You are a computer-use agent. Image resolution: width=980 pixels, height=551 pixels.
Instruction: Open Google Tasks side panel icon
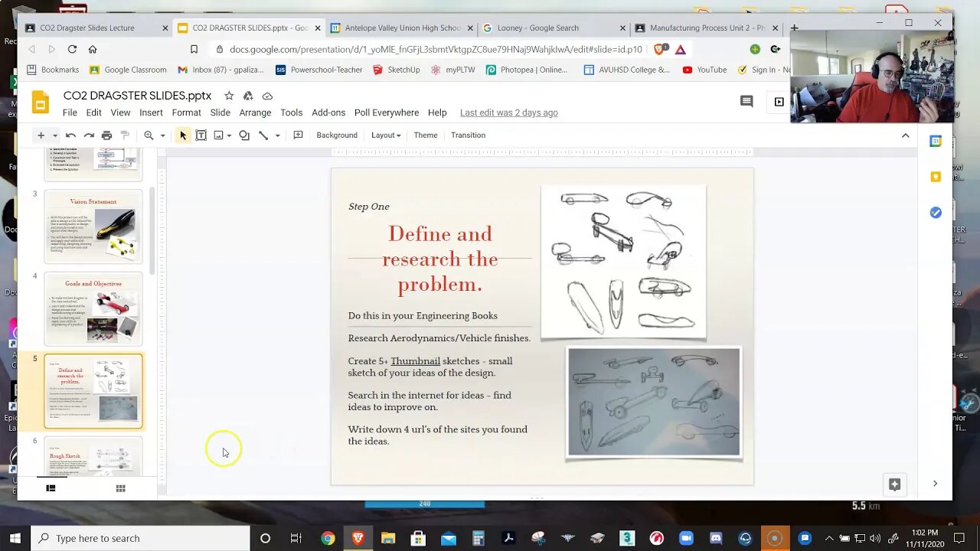(936, 213)
